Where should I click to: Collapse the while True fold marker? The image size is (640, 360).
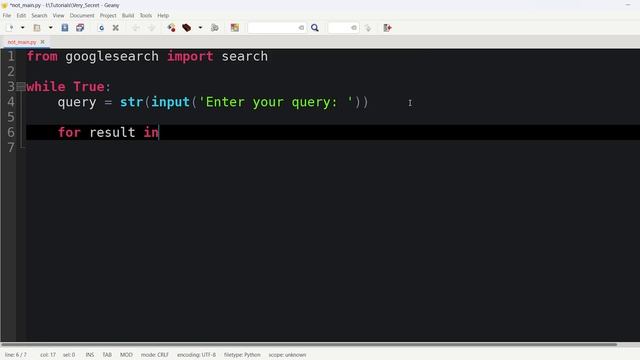21,87
